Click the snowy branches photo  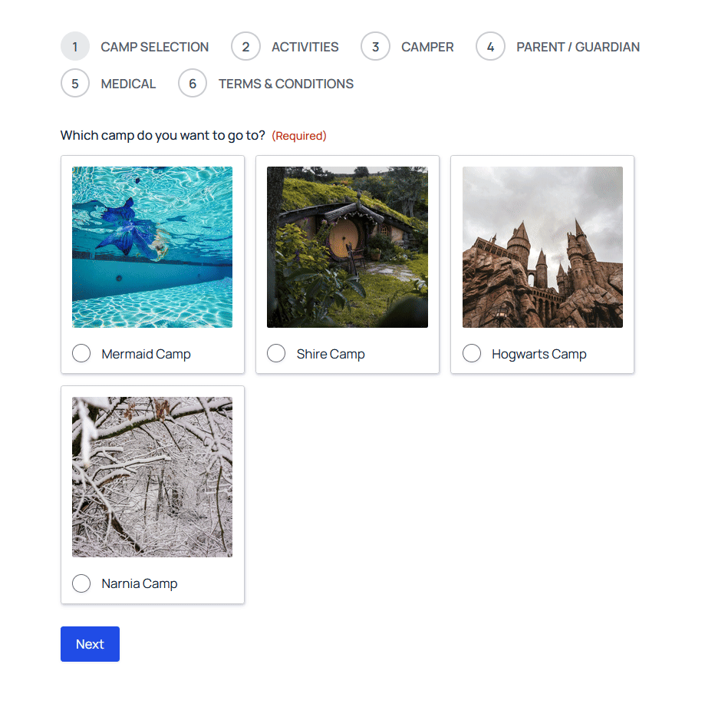point(152,477)
